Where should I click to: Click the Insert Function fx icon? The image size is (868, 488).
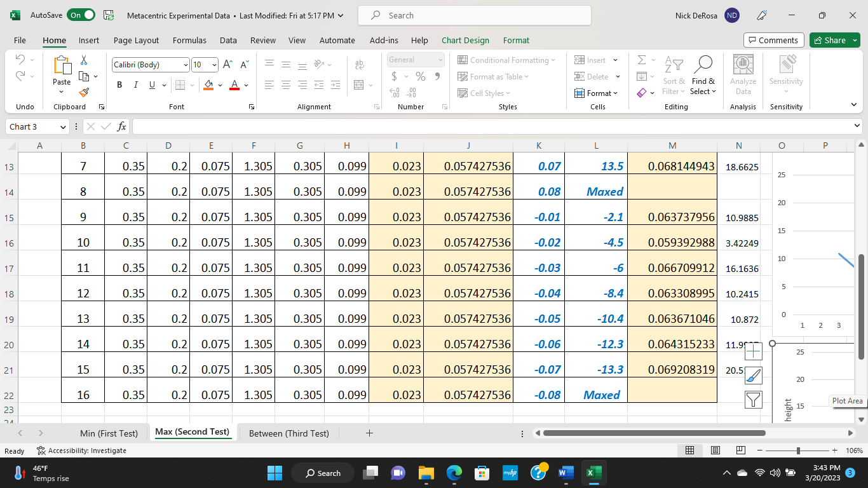pyautogui.click(x=121, y=126)
